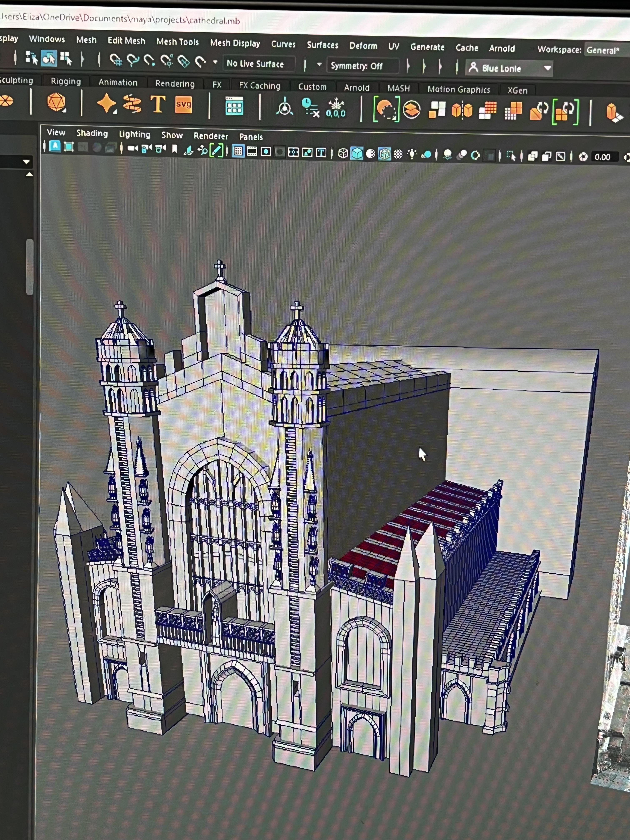Toggle the lock camera icon
Viewport: 630px width, 840px height.
147,149
